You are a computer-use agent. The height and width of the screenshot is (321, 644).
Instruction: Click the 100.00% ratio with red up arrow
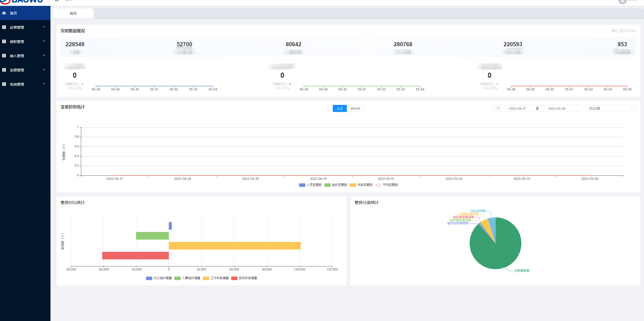coord(282,88)
